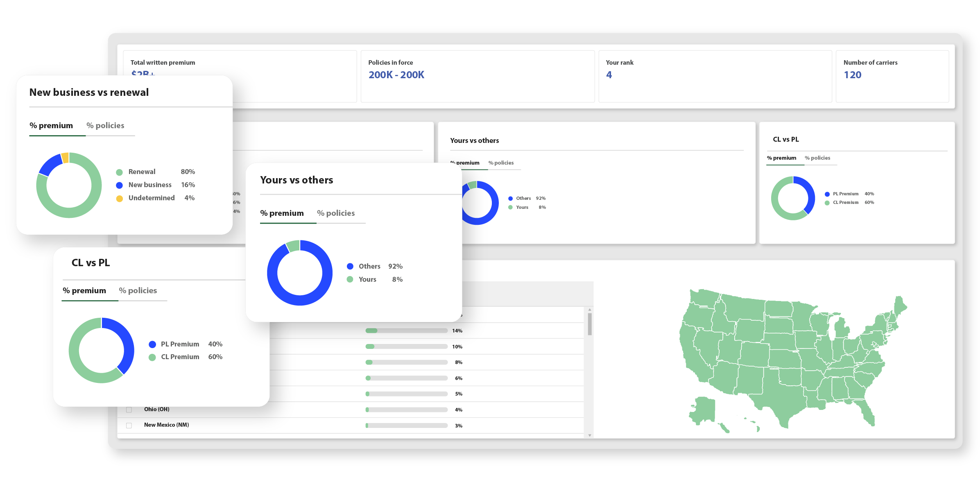Viewport: 980px width, 482px height.
Task: Click the large Yours vs others donut chart
Action: coord(300,273)
